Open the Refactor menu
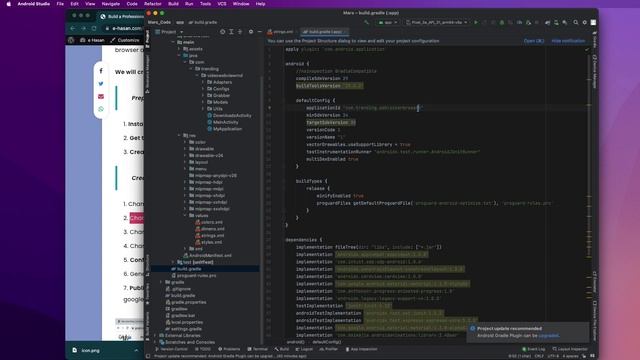640x360 pixels. click(153, 4)
